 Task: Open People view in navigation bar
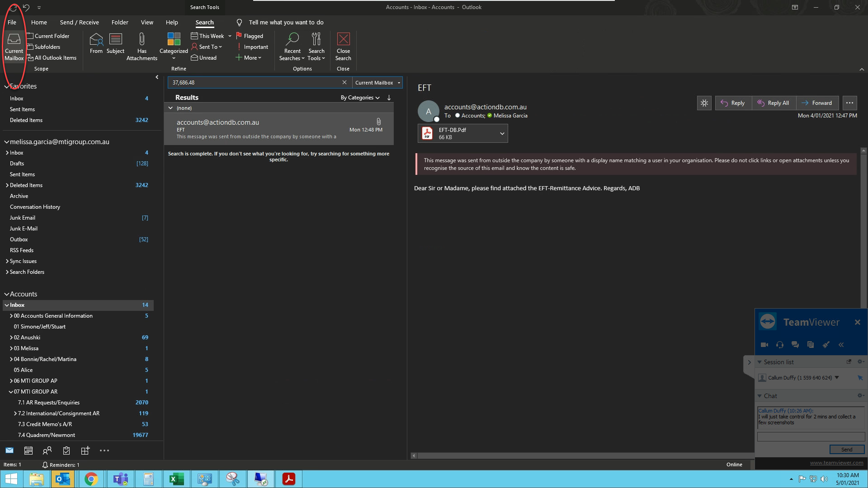(x=47, y=450)
